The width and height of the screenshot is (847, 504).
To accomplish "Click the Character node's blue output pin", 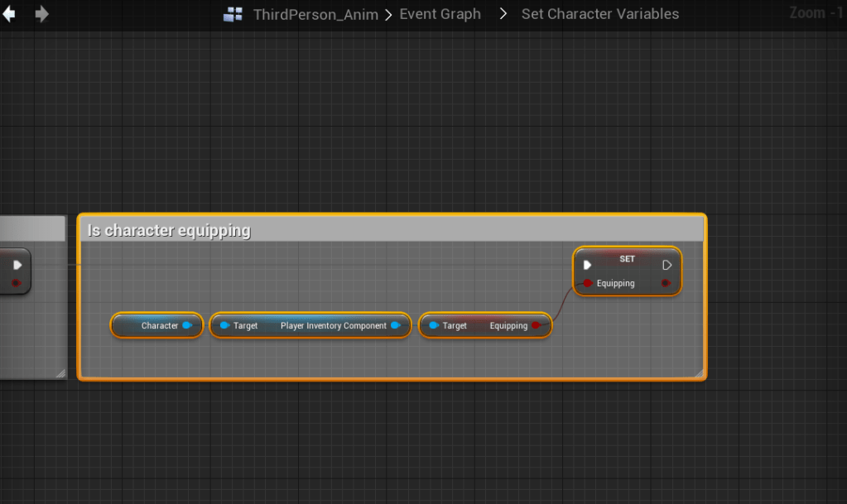I will 187,325.
